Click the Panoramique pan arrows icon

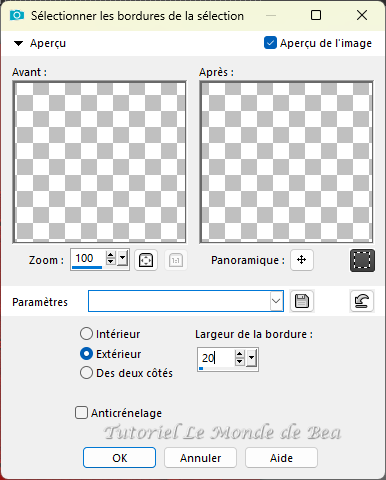pyautogui.click(x=302, y=260)
